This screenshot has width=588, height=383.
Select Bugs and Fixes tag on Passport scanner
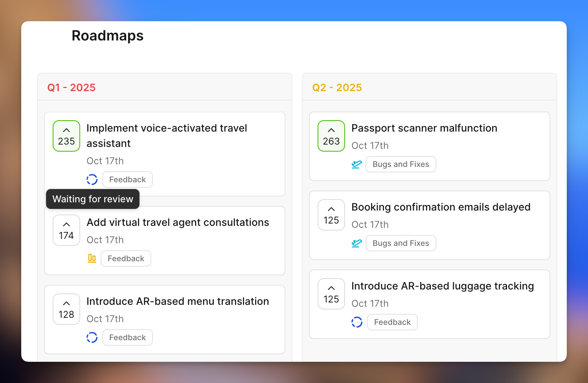[401, 164]
